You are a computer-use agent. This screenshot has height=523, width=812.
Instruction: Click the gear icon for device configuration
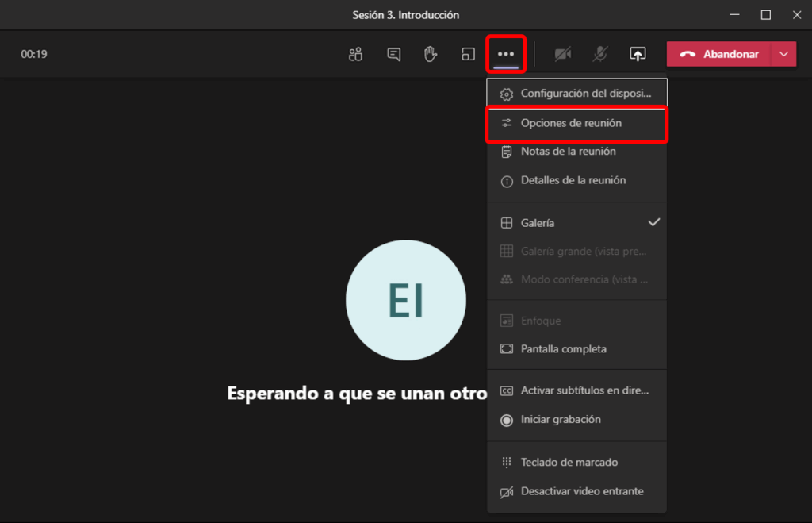click(x=507, y=94)
